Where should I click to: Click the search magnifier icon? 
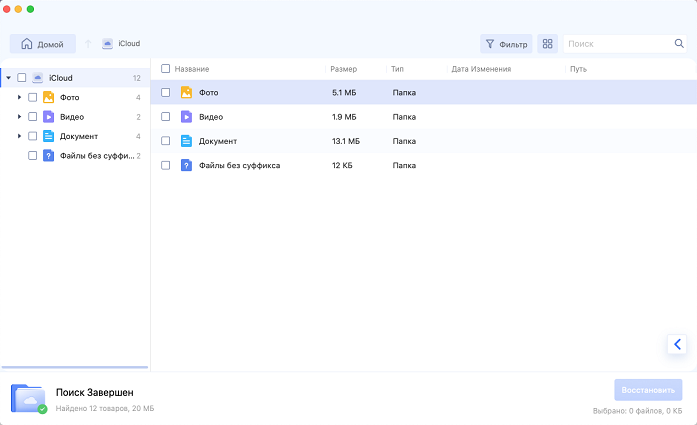(679, 44)
